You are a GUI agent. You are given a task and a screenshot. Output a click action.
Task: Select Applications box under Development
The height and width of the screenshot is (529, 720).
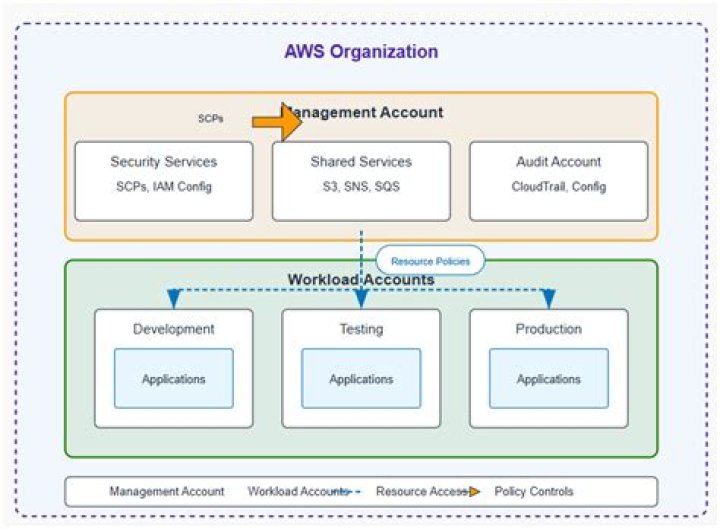[x=174, y=378]
